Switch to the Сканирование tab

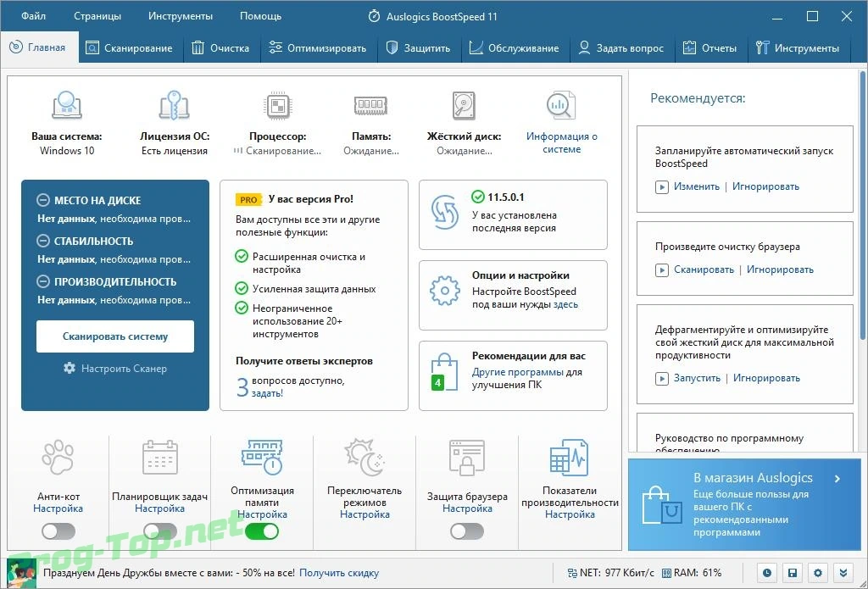click(129, 48)
